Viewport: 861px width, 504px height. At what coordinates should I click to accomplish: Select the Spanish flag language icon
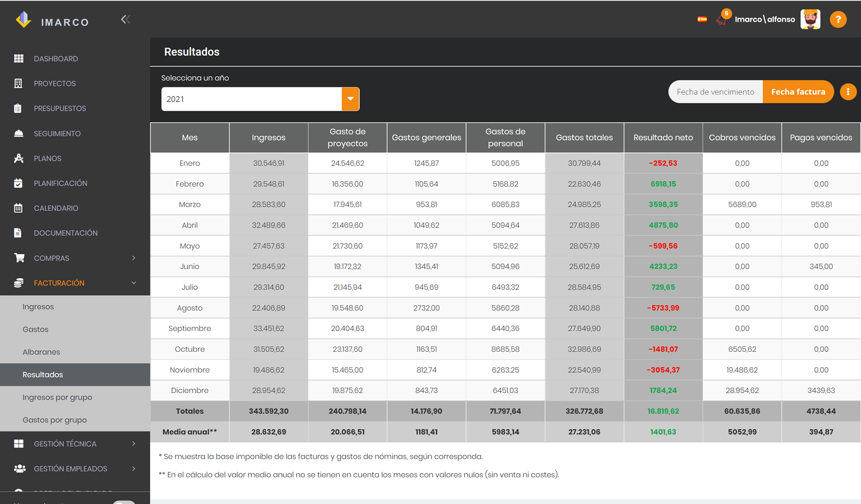pos(702,19)
